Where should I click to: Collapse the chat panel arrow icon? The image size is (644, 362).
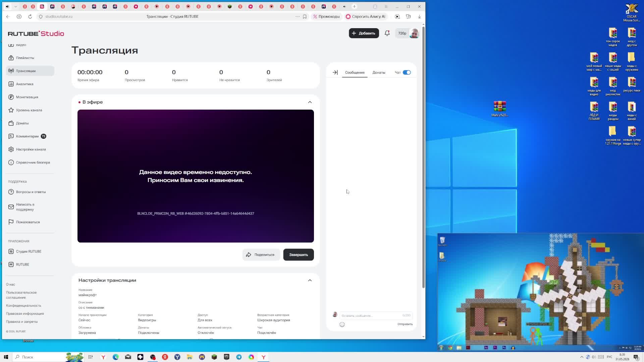pos(335,72)
